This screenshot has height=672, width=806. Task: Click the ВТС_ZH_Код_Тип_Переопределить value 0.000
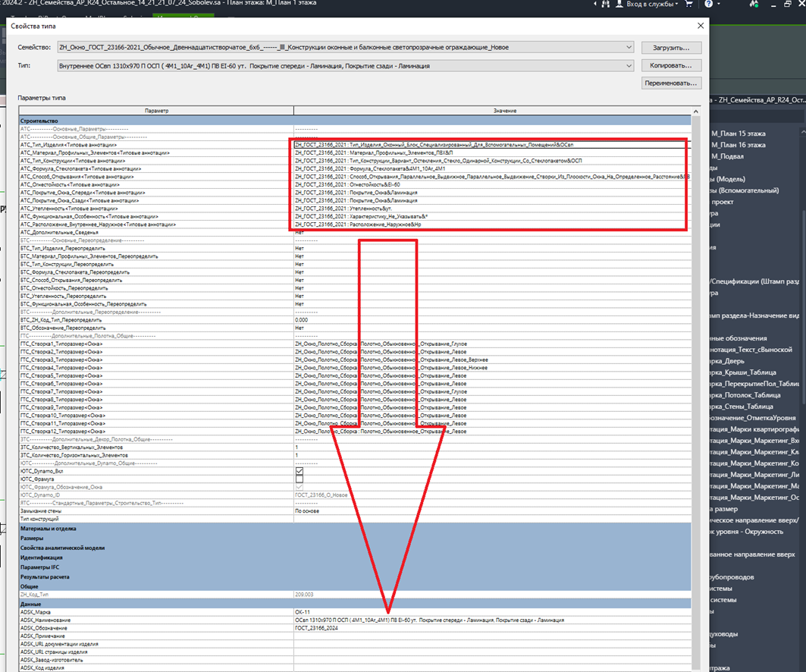(x=492, y=320)
